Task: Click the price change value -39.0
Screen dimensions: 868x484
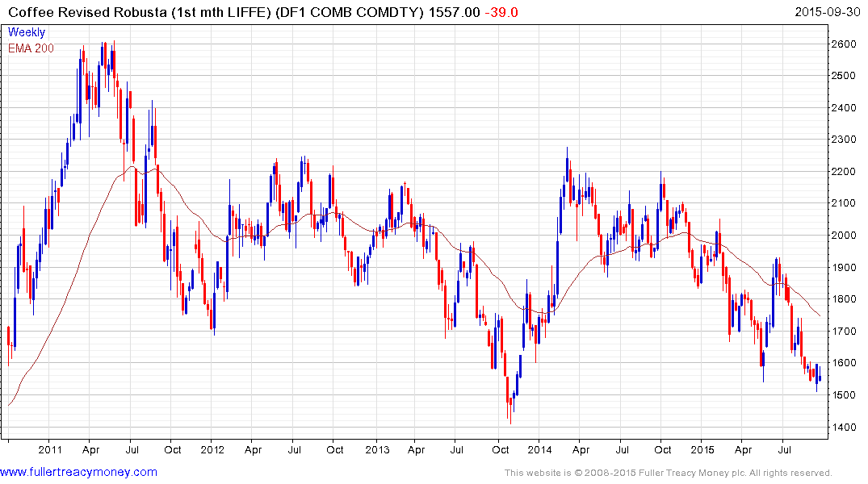Action: point(501,12)
